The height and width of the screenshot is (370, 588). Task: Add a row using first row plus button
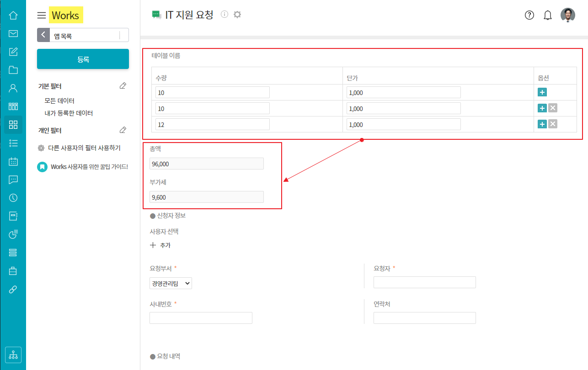[542, 92]
